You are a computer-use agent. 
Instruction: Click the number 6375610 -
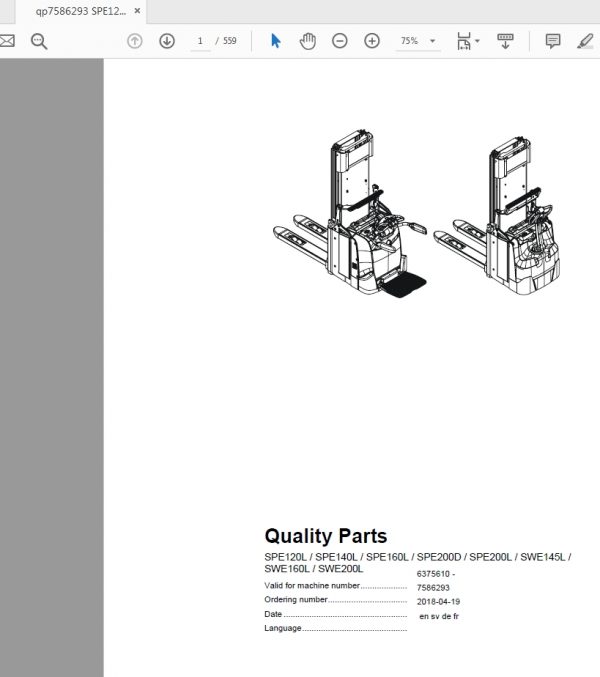(x=436, y=574)
